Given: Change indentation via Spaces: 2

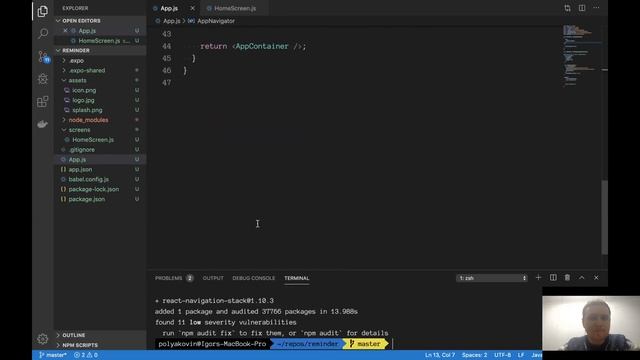Looking at the screenshot, I should point(474,355).
